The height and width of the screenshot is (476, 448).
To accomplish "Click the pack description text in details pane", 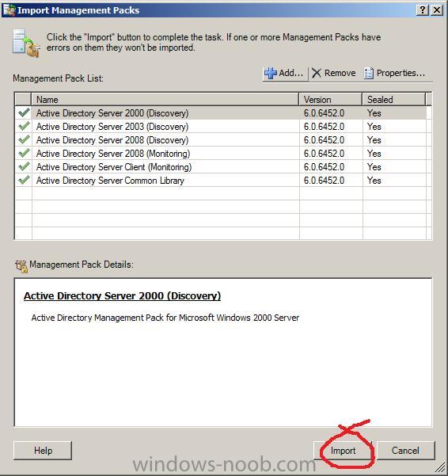I will pos(165,318).
